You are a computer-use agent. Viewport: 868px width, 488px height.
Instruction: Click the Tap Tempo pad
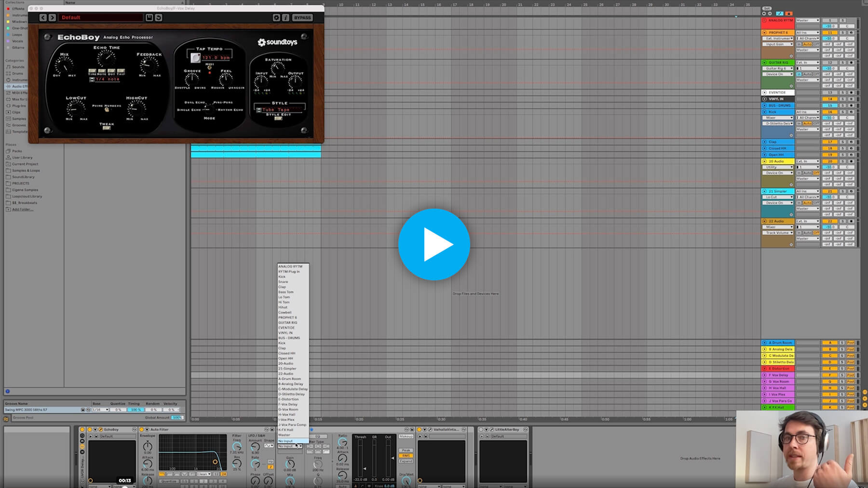coord(195,58)
